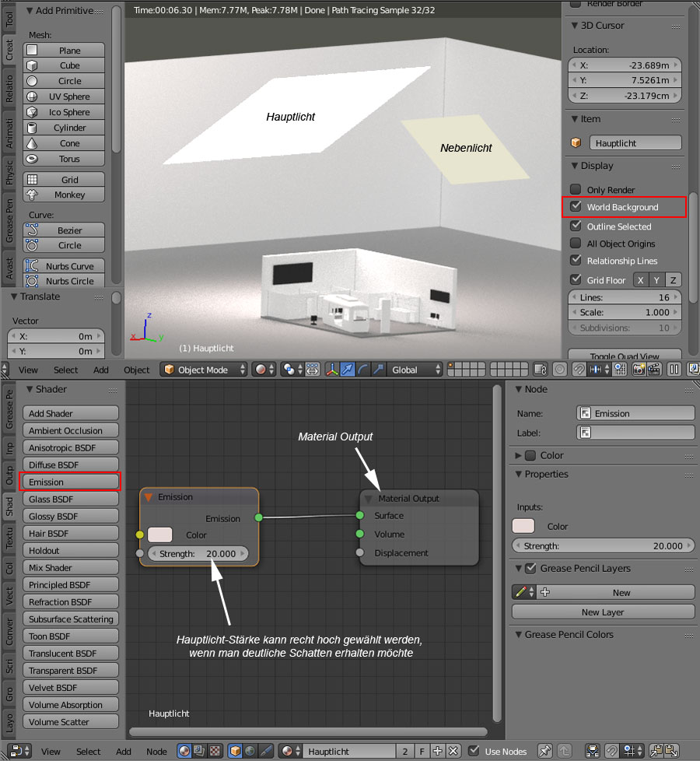Add a Bezier curve primitive
The image size is (700, 761).
click(65, 230)
